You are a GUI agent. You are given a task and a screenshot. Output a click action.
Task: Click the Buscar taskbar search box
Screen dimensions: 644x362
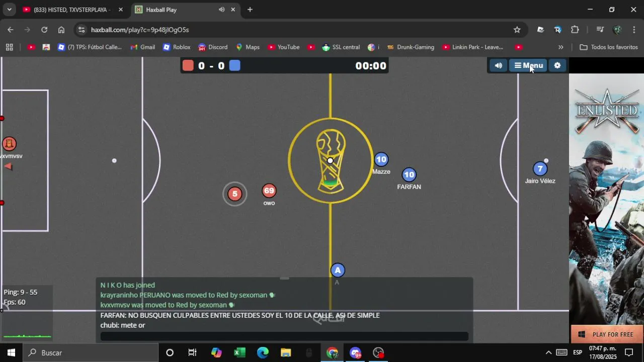pos(91,352)
